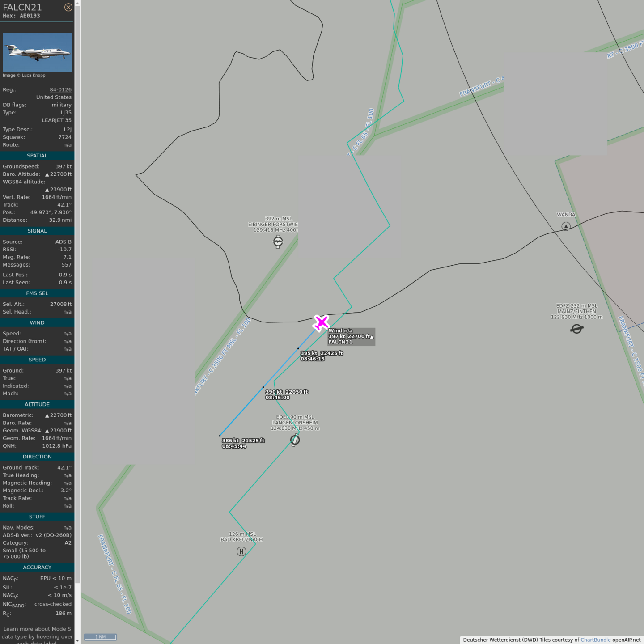
Task: Open registration 84-0126 link
Action: point(60,89)
